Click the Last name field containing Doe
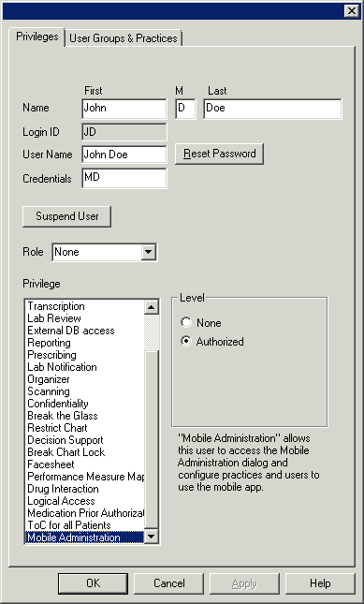The width and height of the screenshot is (364, 604). tap(272, 109)
